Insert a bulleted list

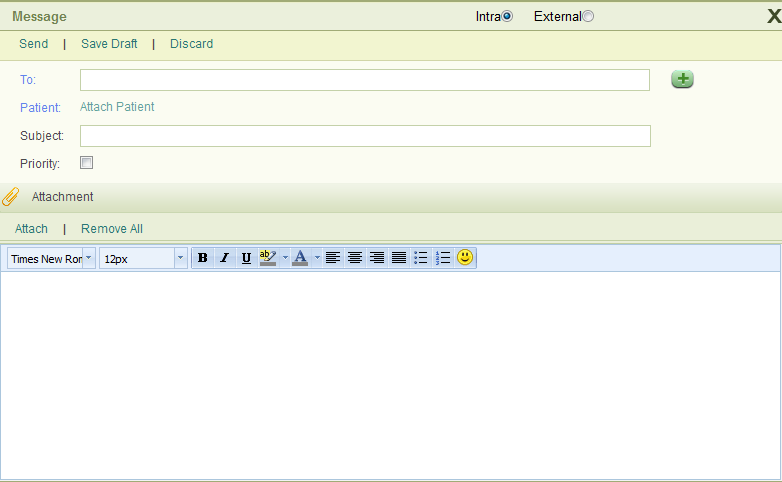421,258
